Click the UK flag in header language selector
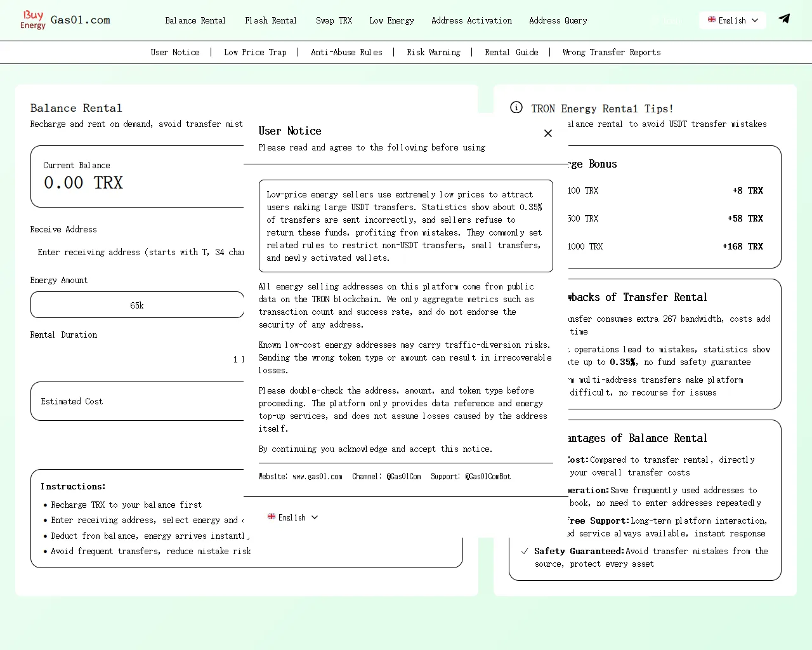 [712, 20]
